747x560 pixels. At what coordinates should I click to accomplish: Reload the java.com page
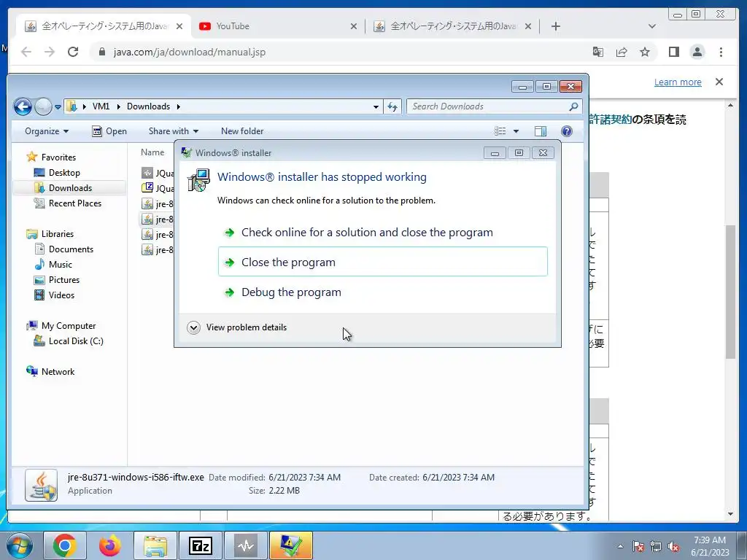click(73, 52)
